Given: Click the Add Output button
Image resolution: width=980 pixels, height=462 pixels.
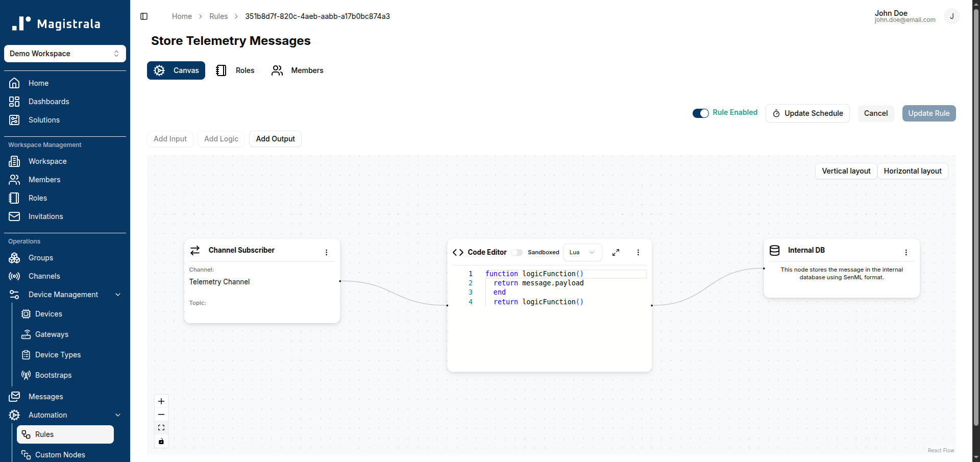Looking at the screenshot, I should (x=275, y=139).
